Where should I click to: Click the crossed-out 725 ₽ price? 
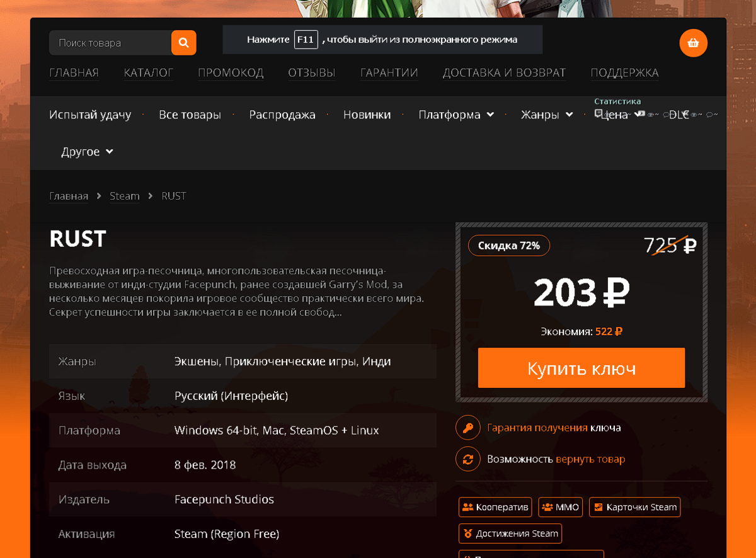click(670, 246)
